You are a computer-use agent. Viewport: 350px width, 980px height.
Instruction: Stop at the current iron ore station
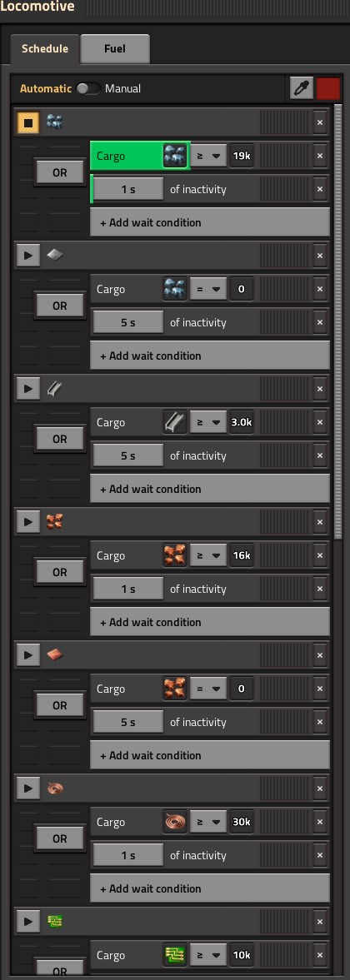coord(27,122)
